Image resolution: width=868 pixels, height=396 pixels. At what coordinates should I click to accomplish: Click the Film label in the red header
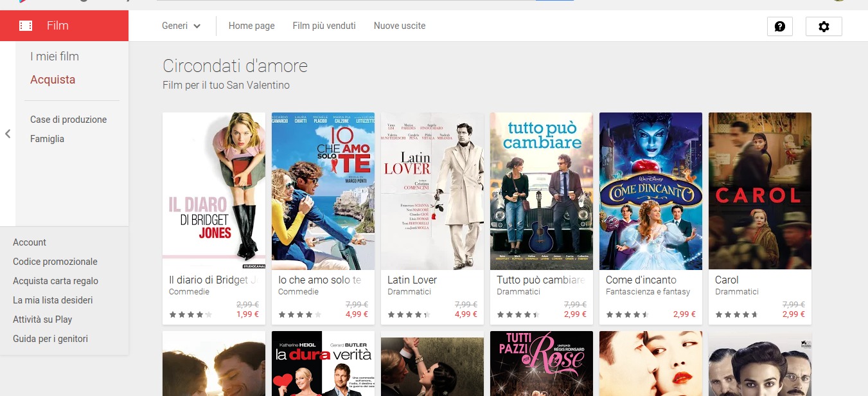58,26
